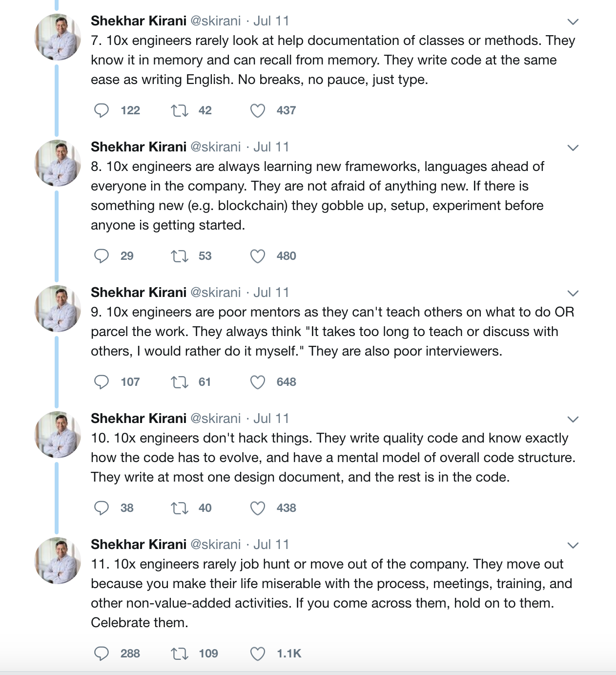
Task: Like tweet 10 with 438 likes
Action: pos(258,508)
